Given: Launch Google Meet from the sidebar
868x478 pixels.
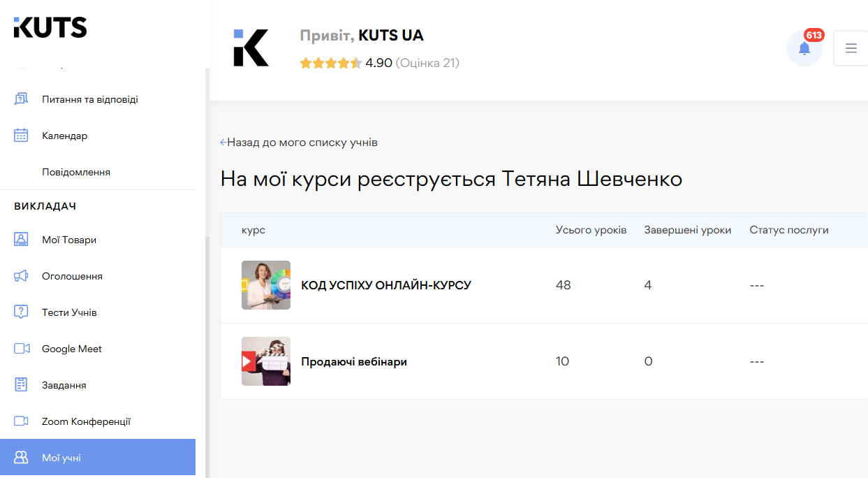Looking at the screenshot, I should click(x=21, y=348).
